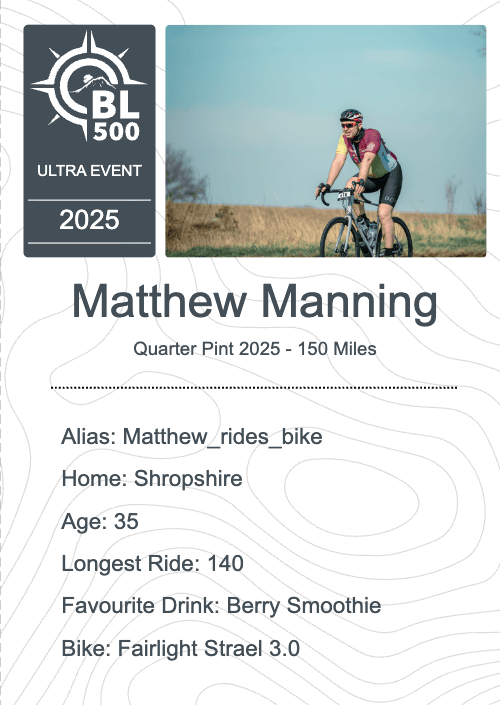
Task: Click the Berry Smoothie text
Action: point(304,606)
